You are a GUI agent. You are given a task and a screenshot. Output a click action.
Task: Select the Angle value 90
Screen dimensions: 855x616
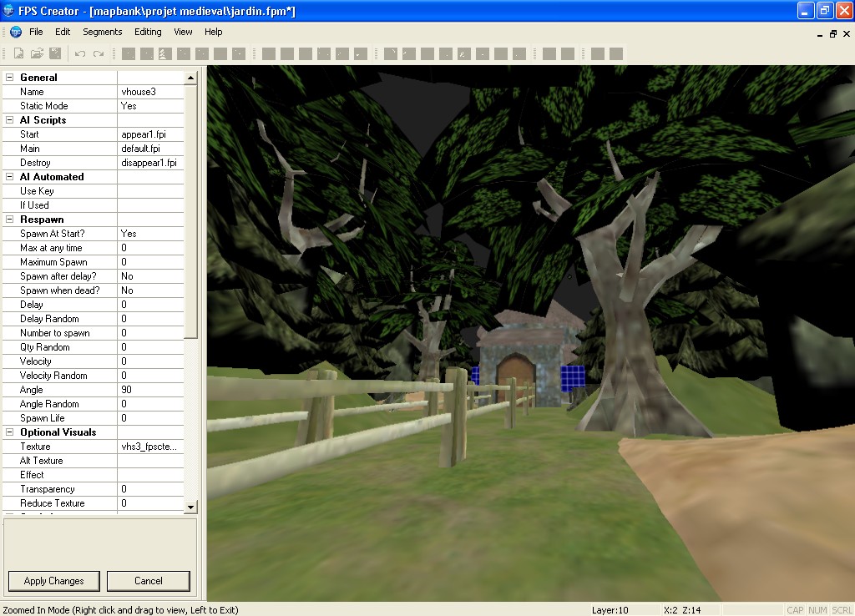point(150,390)
